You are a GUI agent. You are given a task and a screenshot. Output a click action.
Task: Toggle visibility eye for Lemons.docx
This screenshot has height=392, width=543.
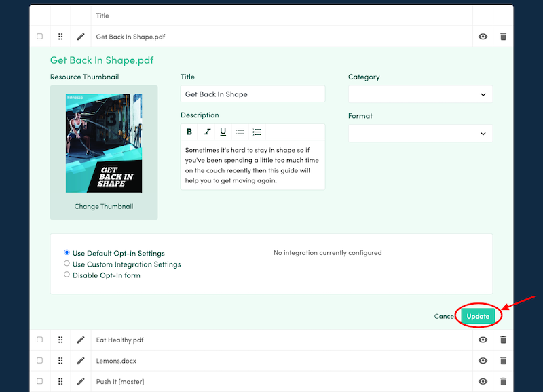[x=483, y=361]
